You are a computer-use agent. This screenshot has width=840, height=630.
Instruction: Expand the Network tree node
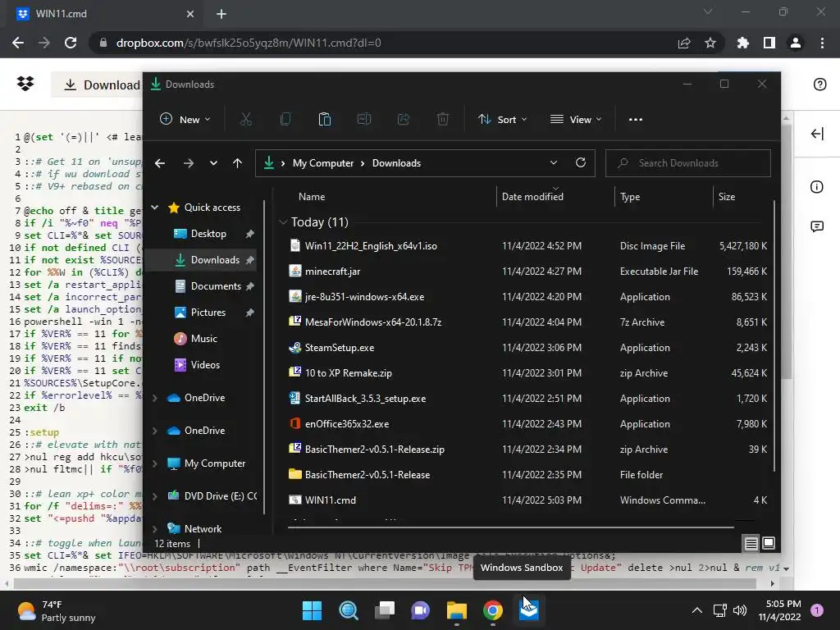coord(155,529)
